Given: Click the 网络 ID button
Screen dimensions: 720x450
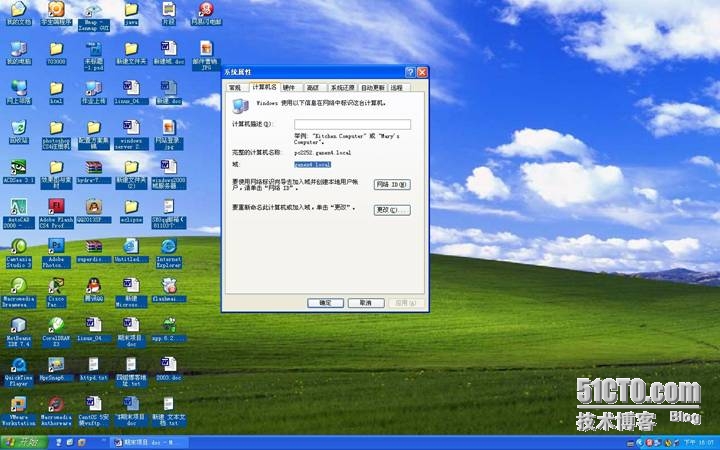Looking at the screenshot, I should point(392,185).
